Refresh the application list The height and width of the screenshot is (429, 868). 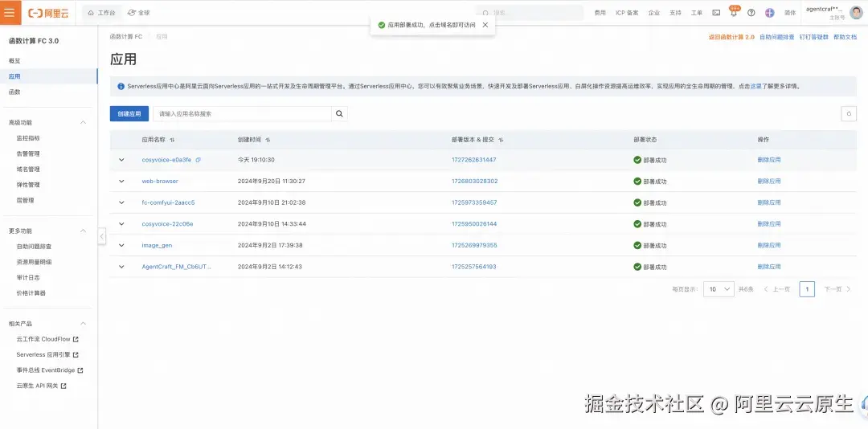849,114
